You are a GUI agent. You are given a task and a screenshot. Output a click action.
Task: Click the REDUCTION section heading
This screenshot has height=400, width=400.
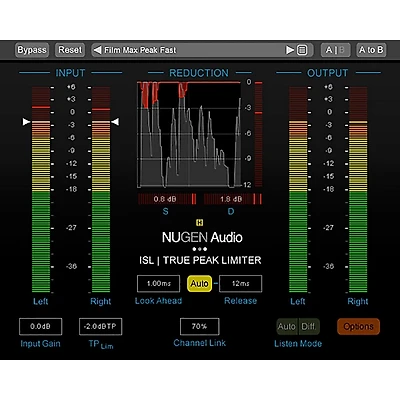[x=199, y=73]
